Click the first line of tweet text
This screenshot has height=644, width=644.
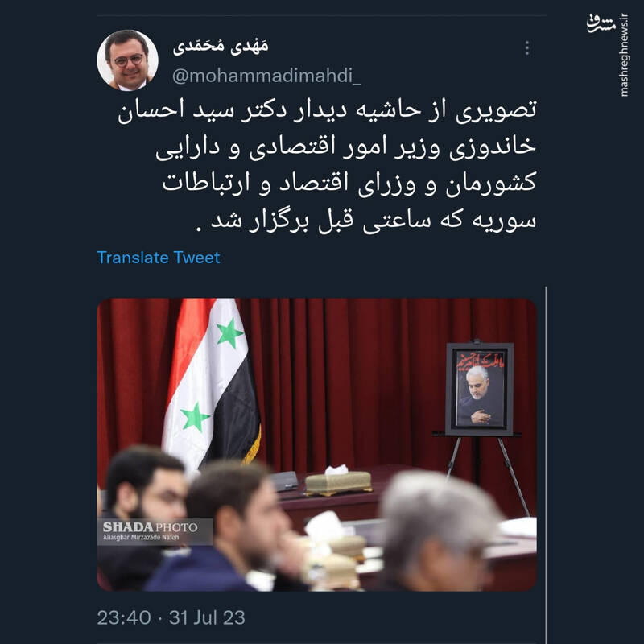click(x=327, y=110)
